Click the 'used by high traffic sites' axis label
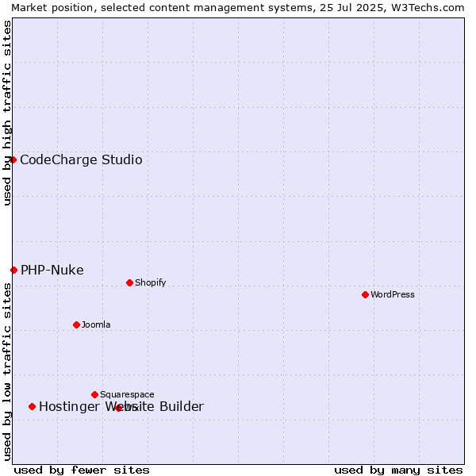Viewport: 476px width, 476px height. [6, 113]
